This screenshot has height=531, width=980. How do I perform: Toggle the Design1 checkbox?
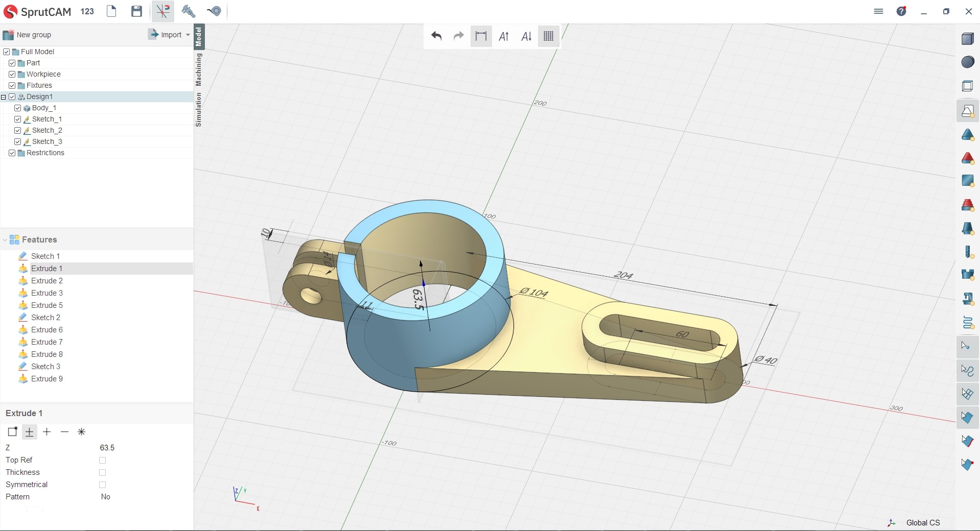click(x=12, y=96)
